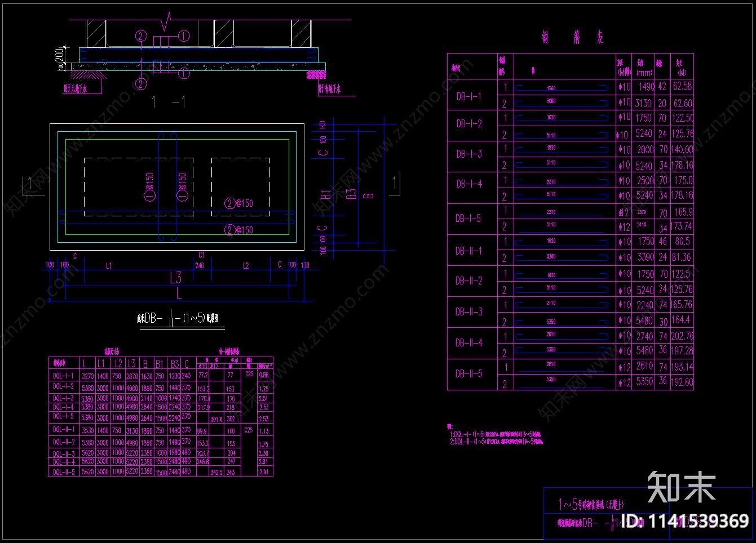
Task: Select the DQL-I-5 row name
Action: coord(64,416)
